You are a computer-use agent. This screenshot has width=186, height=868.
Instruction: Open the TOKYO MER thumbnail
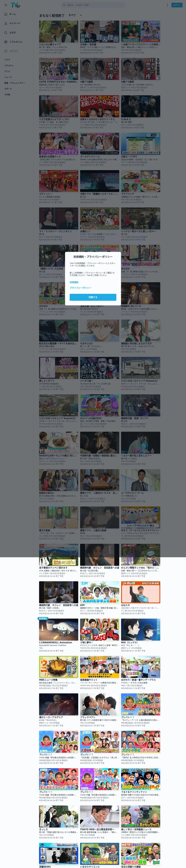100,817
